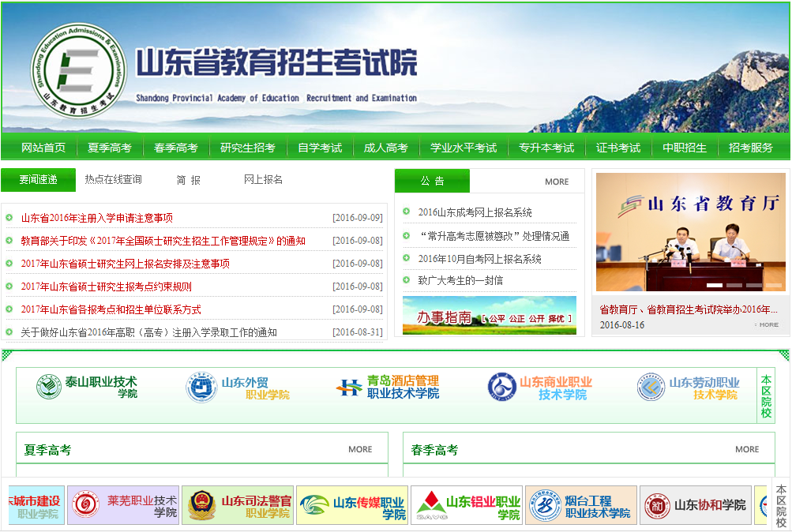Open the 莱芜职业技术学院 banner

(x=123, y=505)
